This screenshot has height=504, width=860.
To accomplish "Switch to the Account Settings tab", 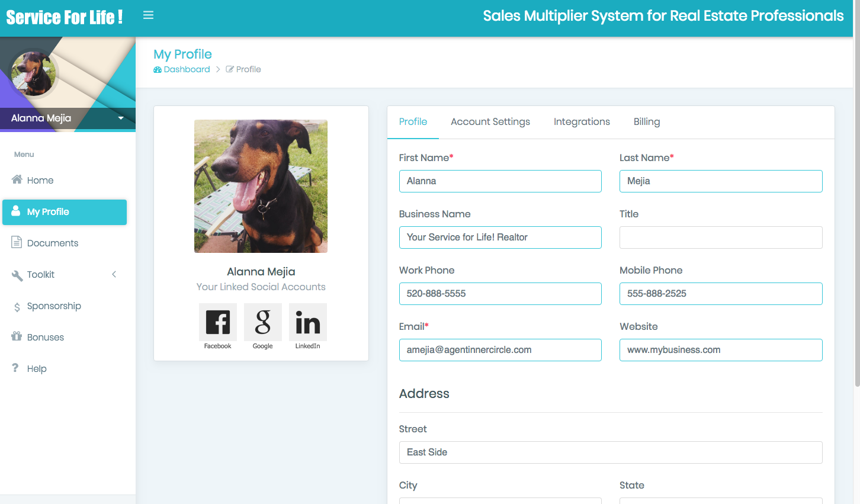I will 490,121.
